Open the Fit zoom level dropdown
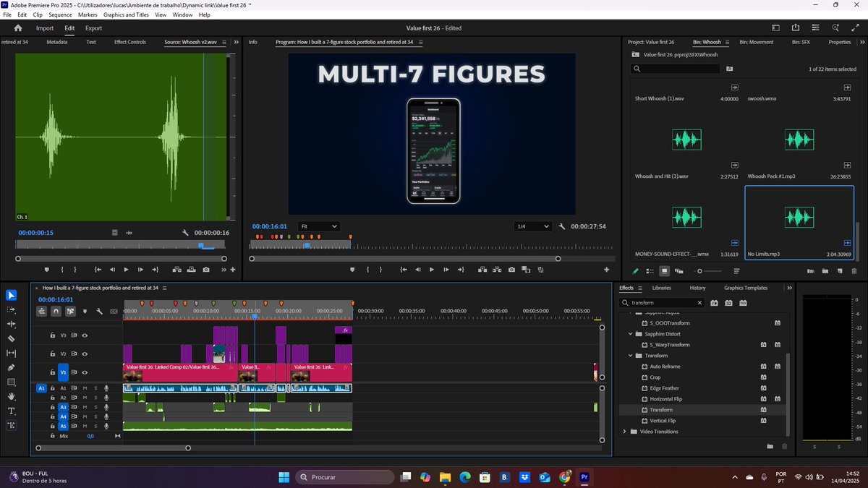 point(318,226)
